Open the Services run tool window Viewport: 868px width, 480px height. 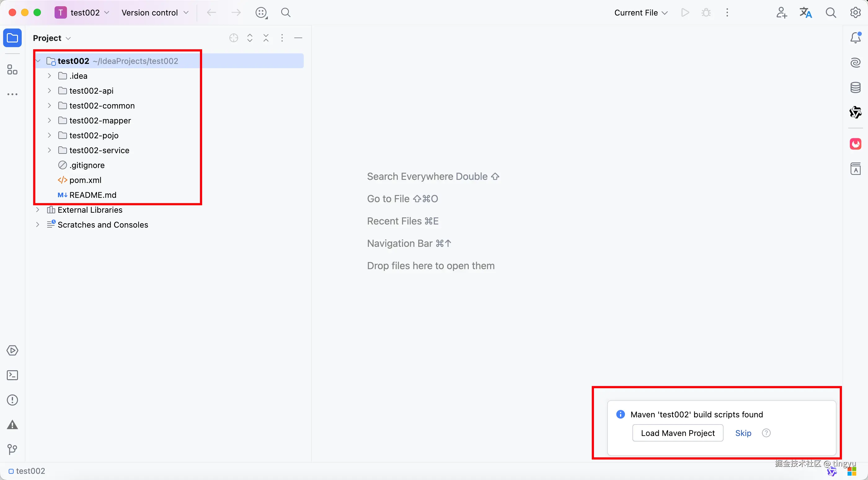click(x=12, y=351)
